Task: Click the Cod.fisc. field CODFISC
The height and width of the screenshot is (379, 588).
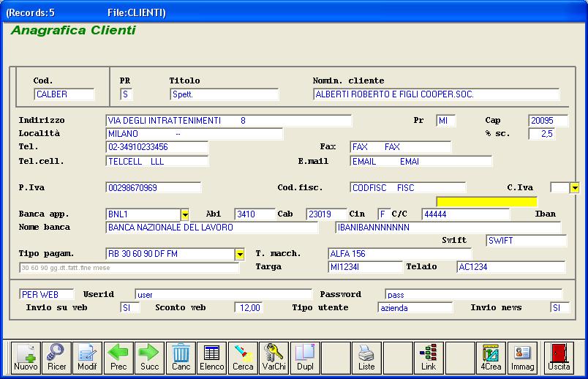Action: tap(407, 187)
